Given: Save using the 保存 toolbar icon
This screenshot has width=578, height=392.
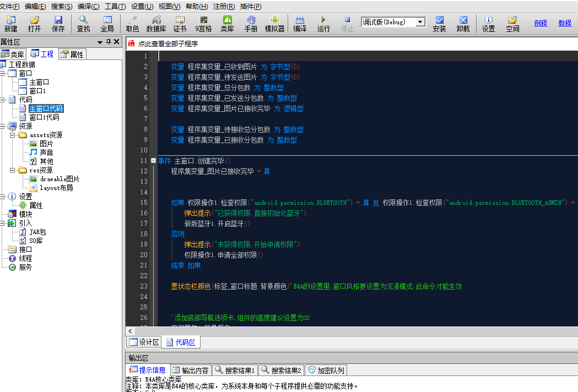Looking at the screenshot, I should coord(58,24).
